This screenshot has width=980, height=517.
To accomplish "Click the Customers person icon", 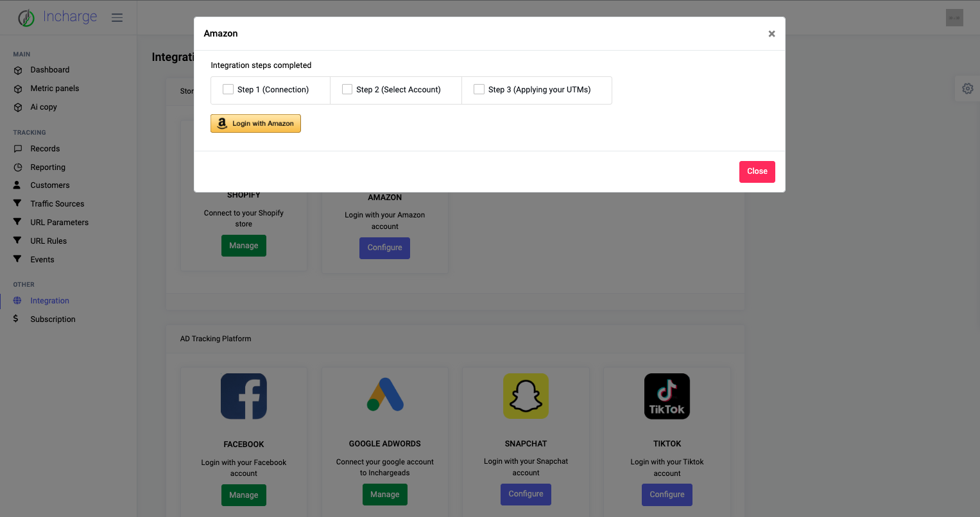I will [17, 185].
